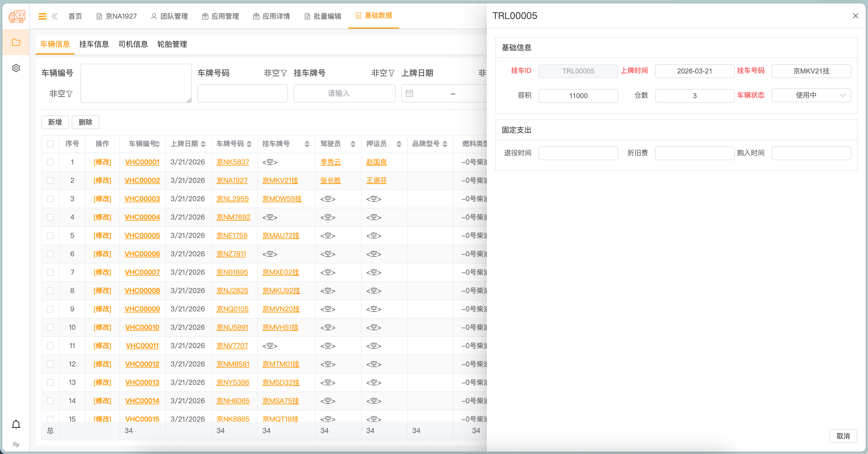
Task: Open the settings gear in the left sidebar
Action: point(16,68)
